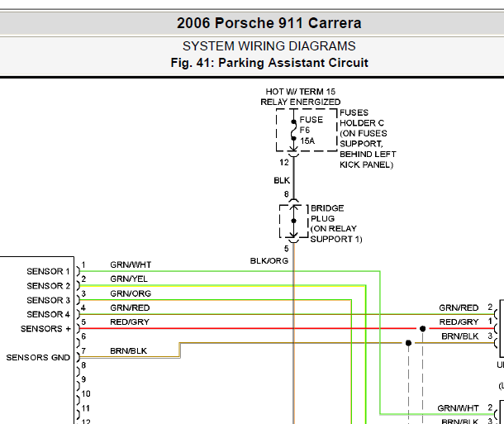Click the 'BRIDGE' label
This screenshot has height=424, width=504.
point(327,208)
